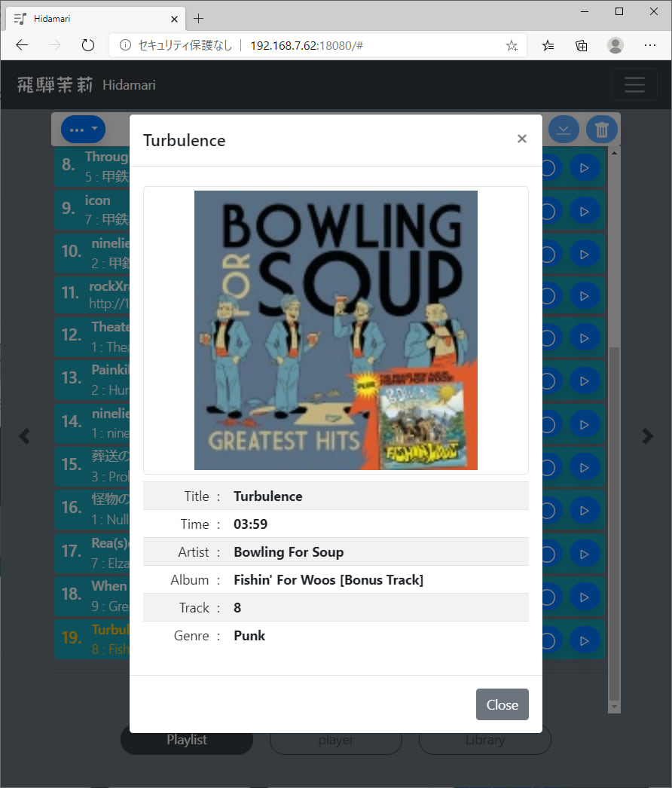The width and height of the screenshot is (672, 788).
Task: Click the Hidamari brand link
Action: [129, 85]
